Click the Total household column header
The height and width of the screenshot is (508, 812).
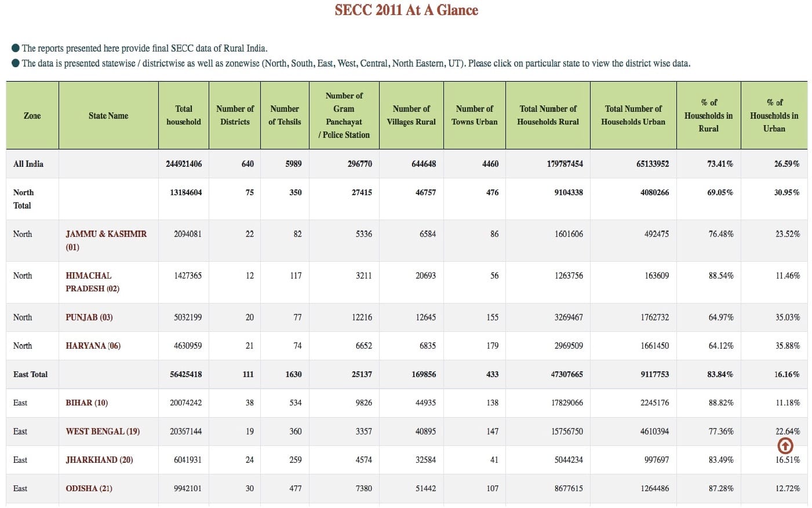click(x=184, y=115)
